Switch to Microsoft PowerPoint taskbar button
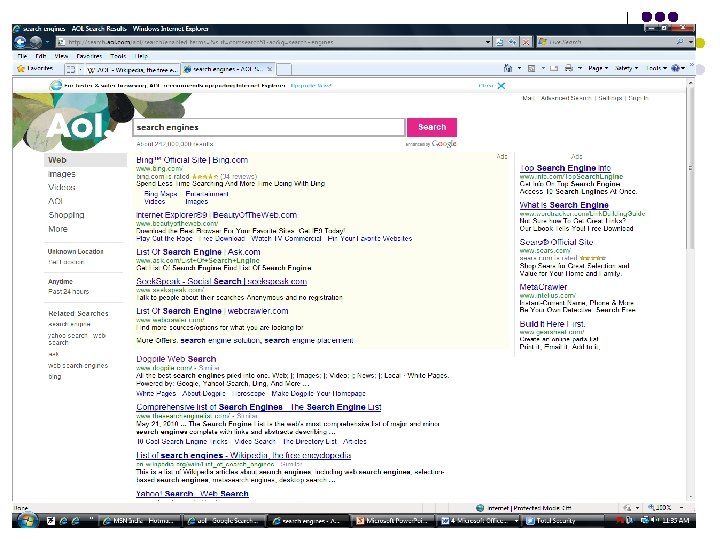 392,521
